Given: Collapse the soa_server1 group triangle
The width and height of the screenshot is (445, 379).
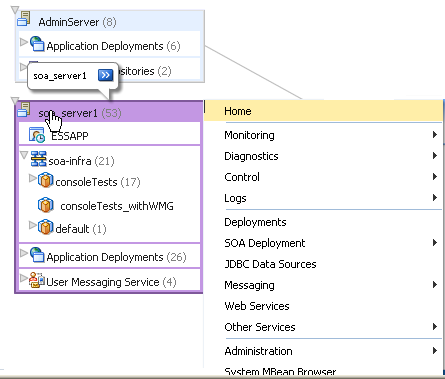Looking at the screenshot, I should pos(14,100).
